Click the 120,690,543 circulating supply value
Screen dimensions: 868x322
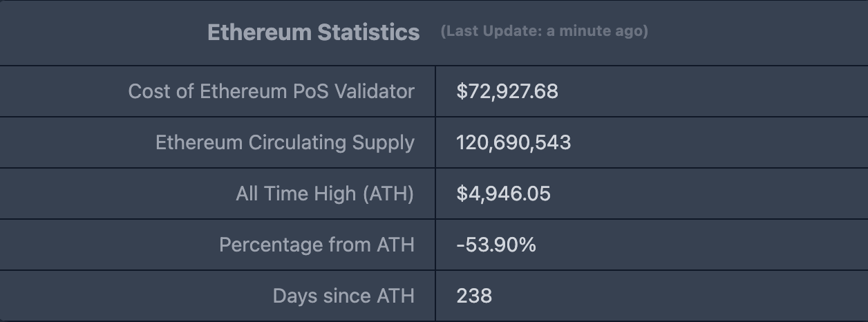pyautogui.click(x=513, y=142)
